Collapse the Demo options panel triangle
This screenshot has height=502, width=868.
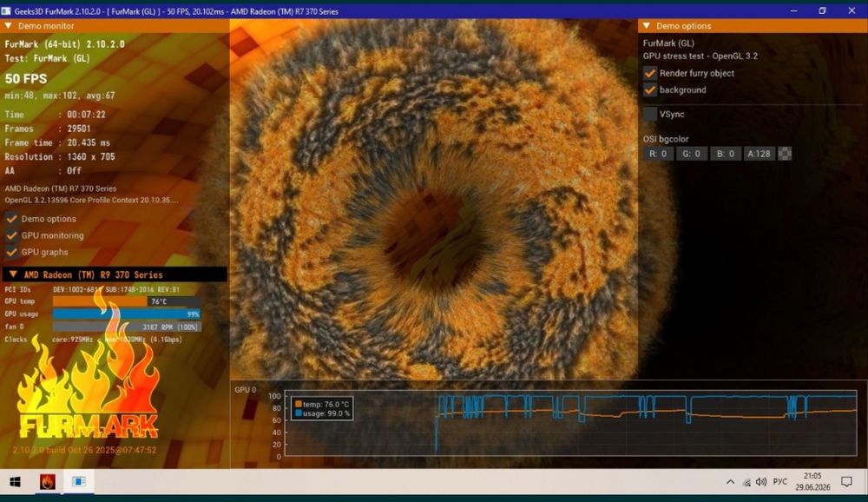(x=646, y=25)
